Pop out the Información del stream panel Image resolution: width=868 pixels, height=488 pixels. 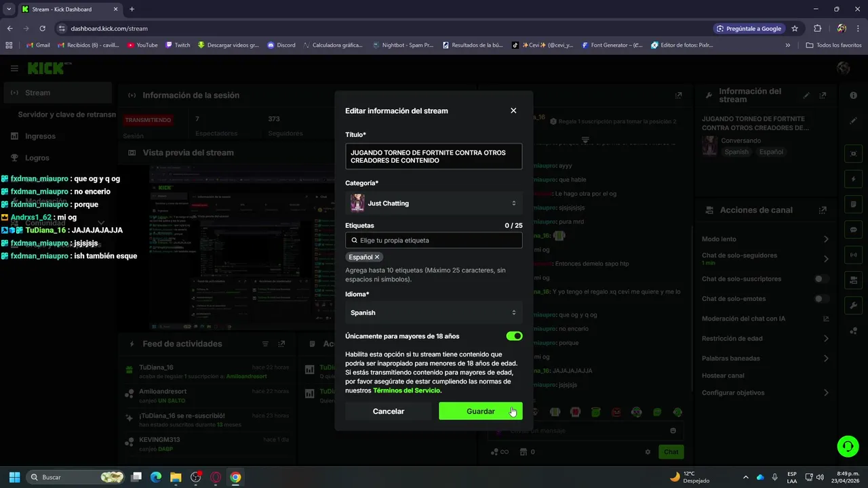click(823, 96)
